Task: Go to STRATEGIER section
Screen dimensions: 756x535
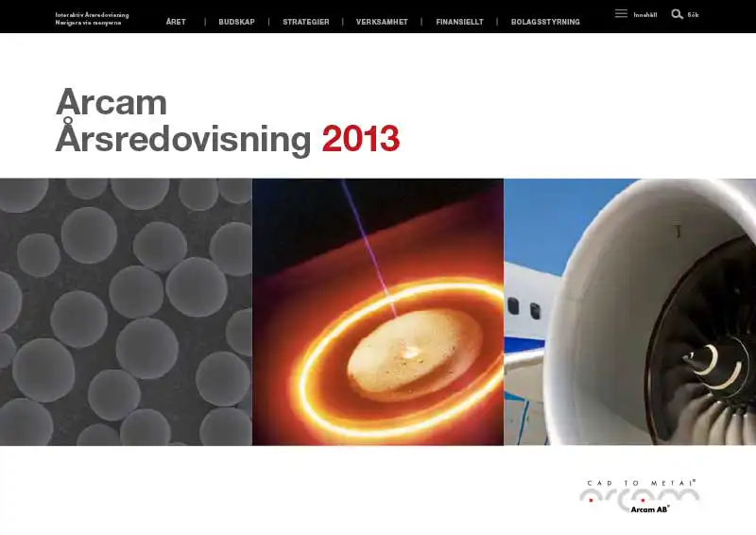Action: [x=306, y=22]
